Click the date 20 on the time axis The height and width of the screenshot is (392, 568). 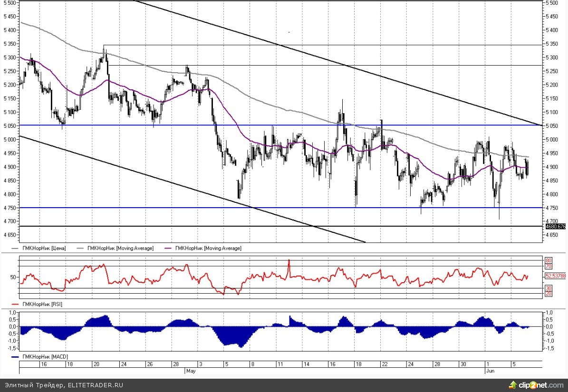tap(96, 364)
